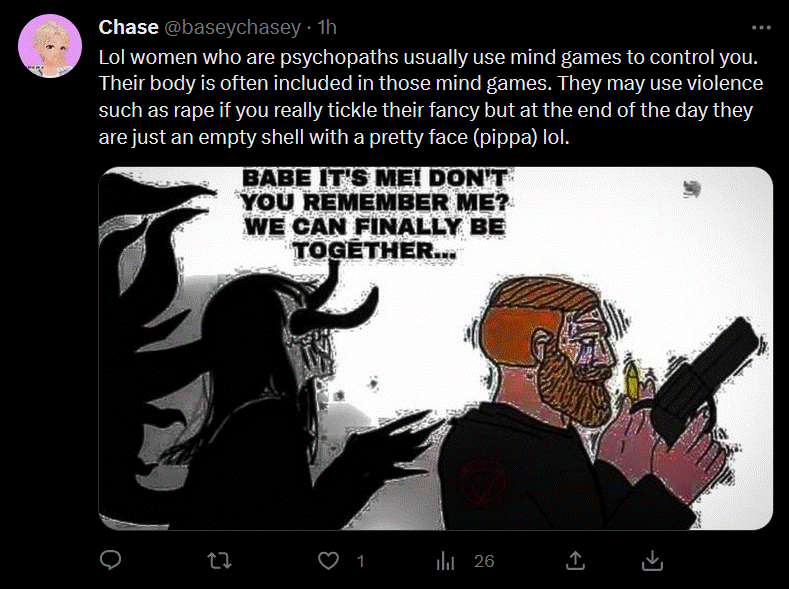The image size is (789, 589).
Task: Open the three-dot more options menu
Action: (x=761, y=28)
